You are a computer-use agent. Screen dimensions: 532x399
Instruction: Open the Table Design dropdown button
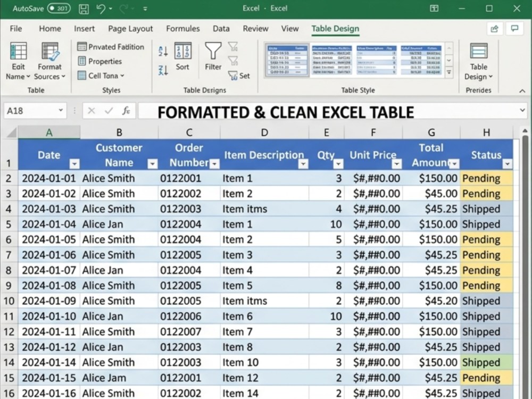pos(478,62)
